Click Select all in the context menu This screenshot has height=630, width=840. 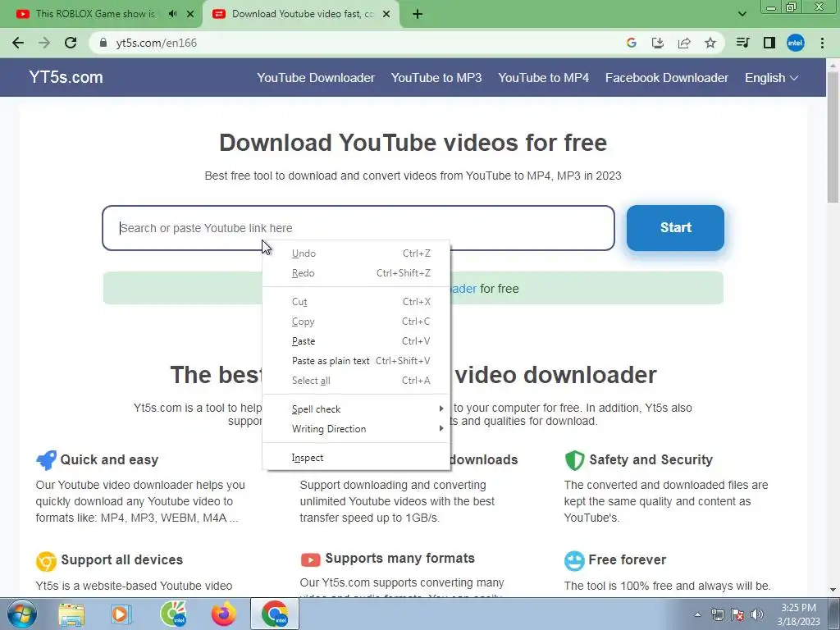356,381
